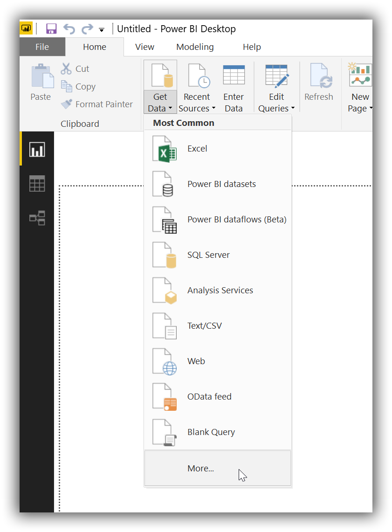Select the Analysis Services source

pyautogui.click(x=220, y=290)
